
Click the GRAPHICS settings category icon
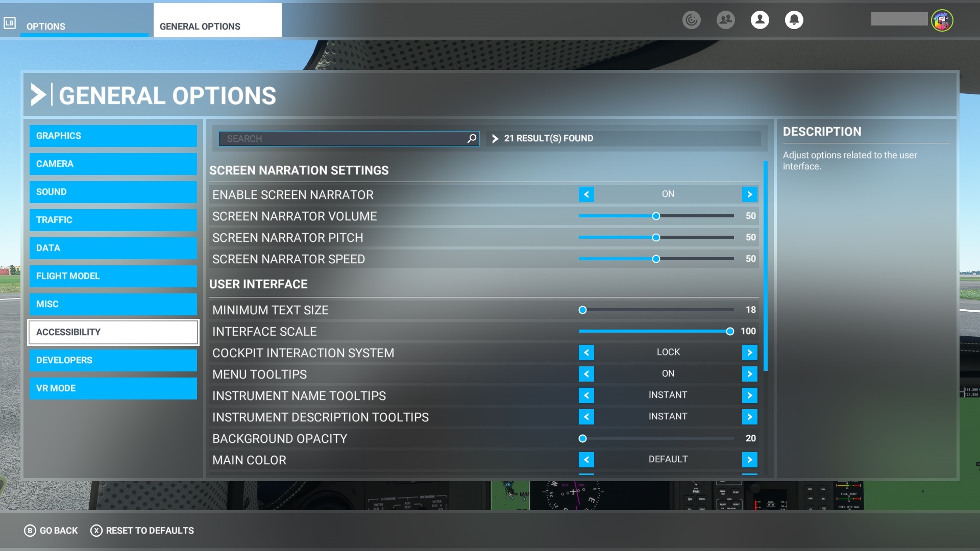click(113, 135)
